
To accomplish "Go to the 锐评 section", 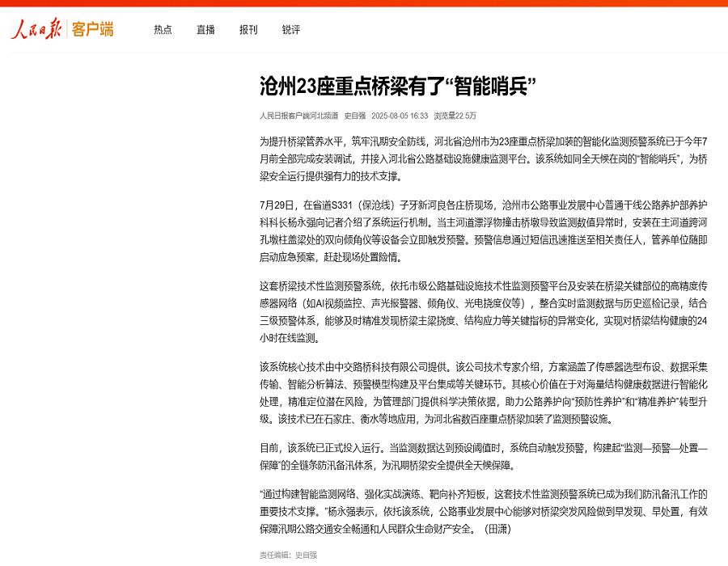I will pyautogui.click(x=291, y=30).
